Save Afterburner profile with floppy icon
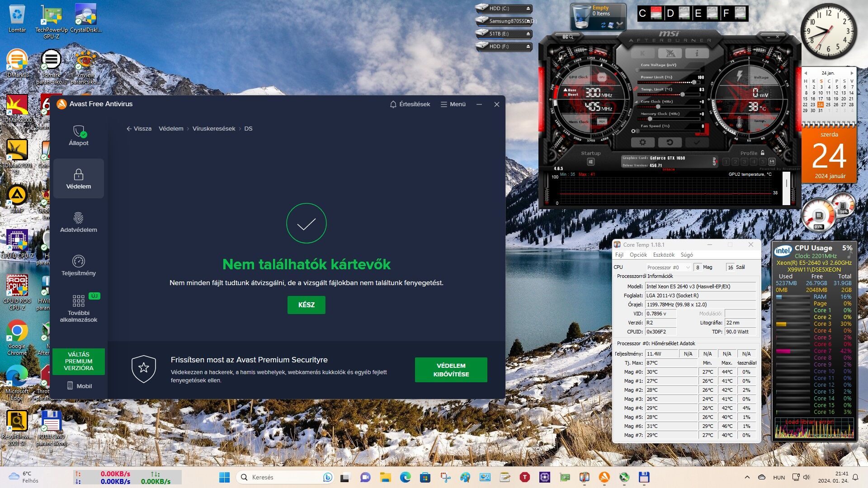 772,162
